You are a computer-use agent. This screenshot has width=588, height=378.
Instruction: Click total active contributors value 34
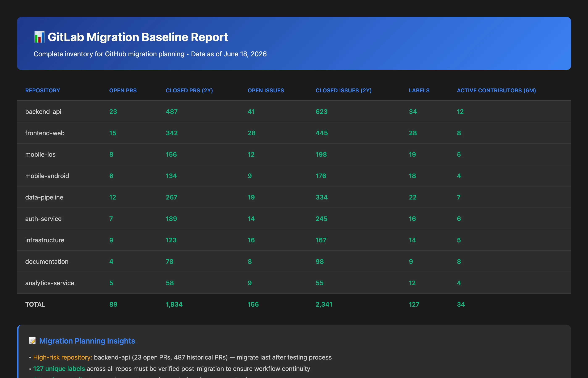(461, 304)
